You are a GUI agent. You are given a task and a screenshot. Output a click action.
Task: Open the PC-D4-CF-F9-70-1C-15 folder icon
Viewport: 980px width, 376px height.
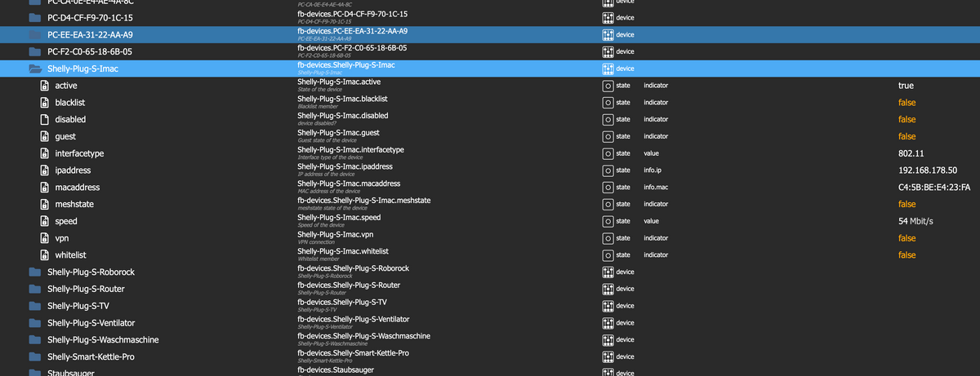point(34,18)
